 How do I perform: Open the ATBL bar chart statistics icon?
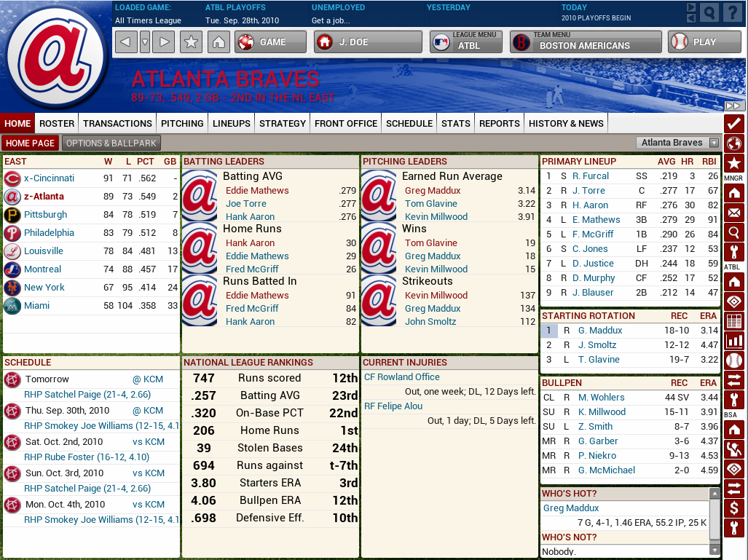733,341
